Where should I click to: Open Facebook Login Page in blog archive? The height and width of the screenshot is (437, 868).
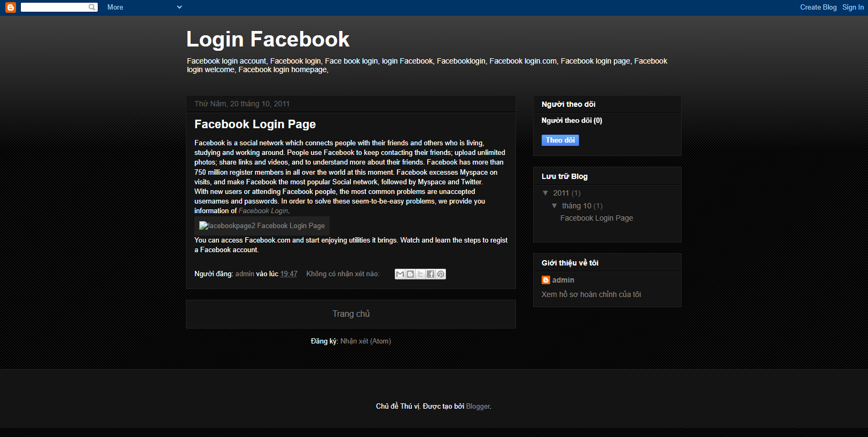(x=597, y=218)
